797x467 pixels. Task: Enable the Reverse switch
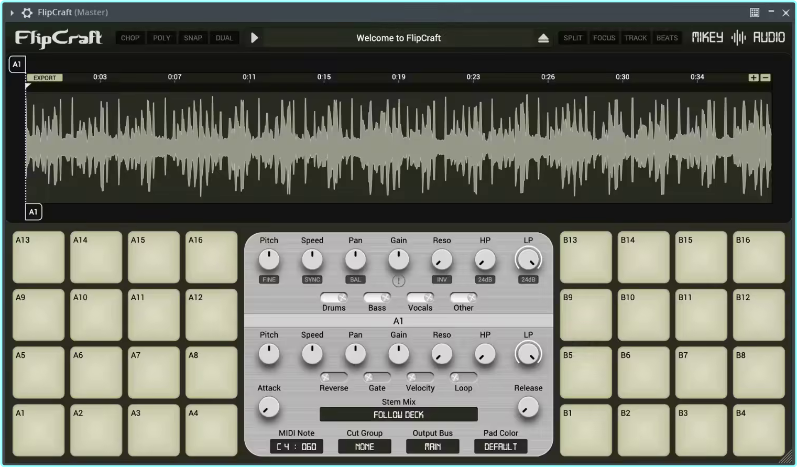334,377
